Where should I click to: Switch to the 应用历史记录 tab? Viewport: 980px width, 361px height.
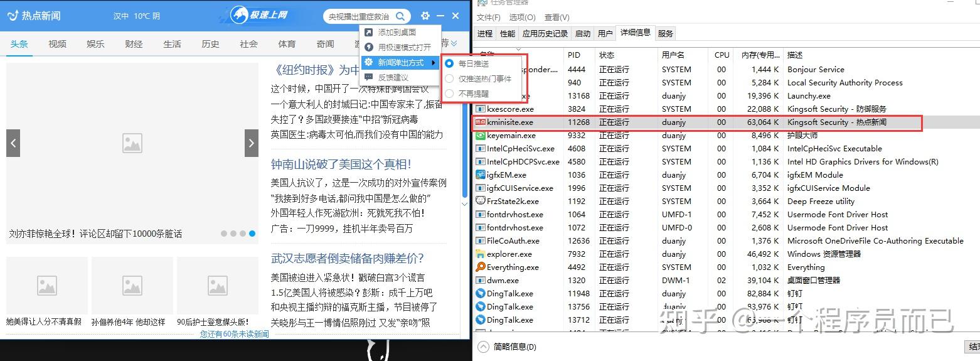(545, 34)
